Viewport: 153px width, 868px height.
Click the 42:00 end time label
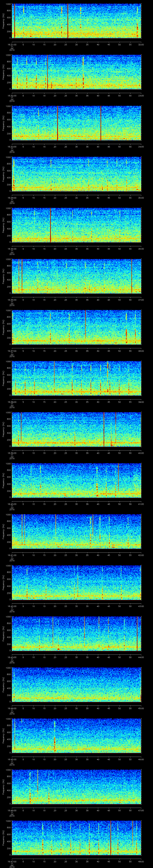coord(141,555)
